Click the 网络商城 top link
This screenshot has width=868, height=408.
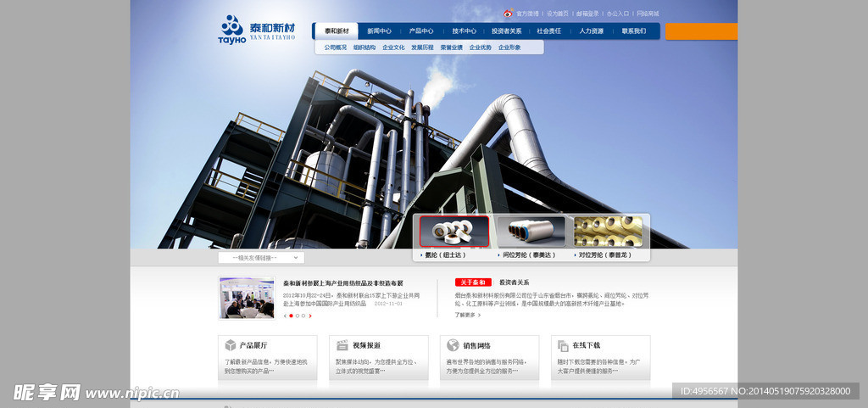pos(648,14)
